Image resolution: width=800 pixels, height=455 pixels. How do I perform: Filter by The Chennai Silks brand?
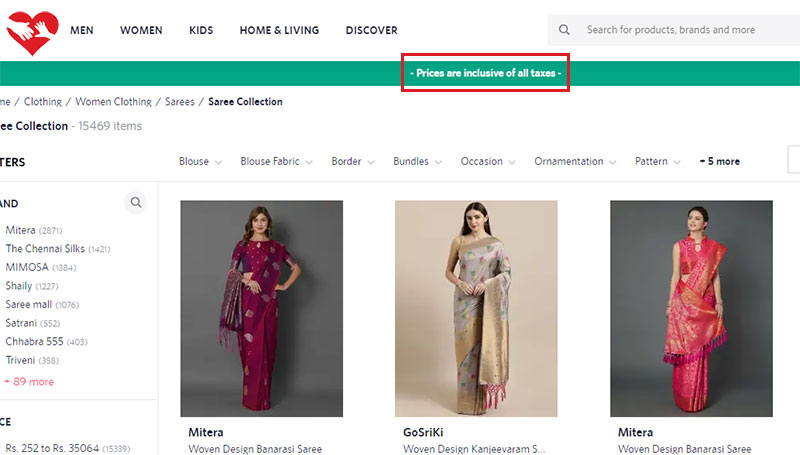tap(46, 248)
